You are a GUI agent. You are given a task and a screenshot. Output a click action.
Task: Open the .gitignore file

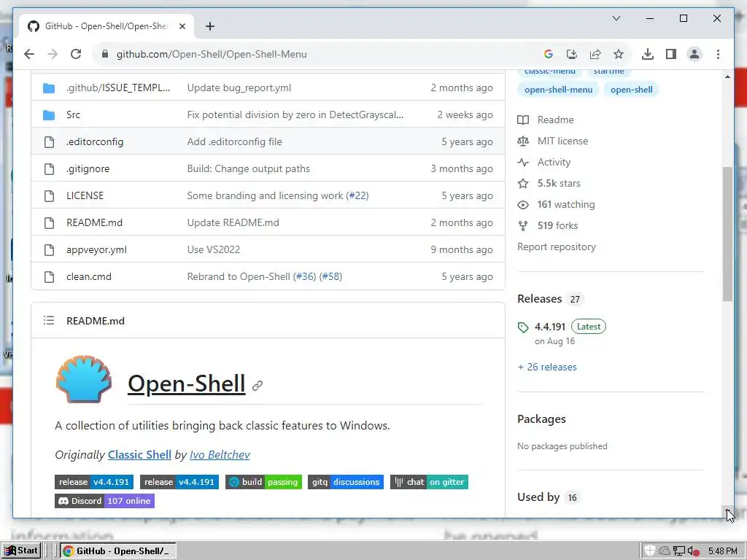[x=88, y=168]
